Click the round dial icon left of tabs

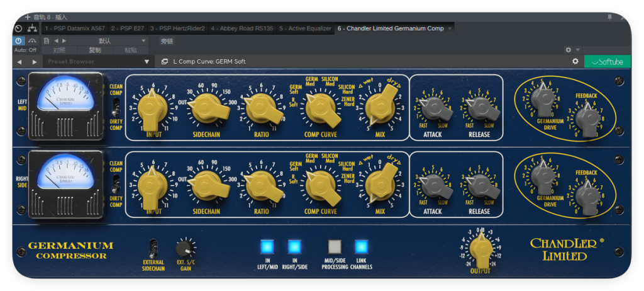point(18,28)
